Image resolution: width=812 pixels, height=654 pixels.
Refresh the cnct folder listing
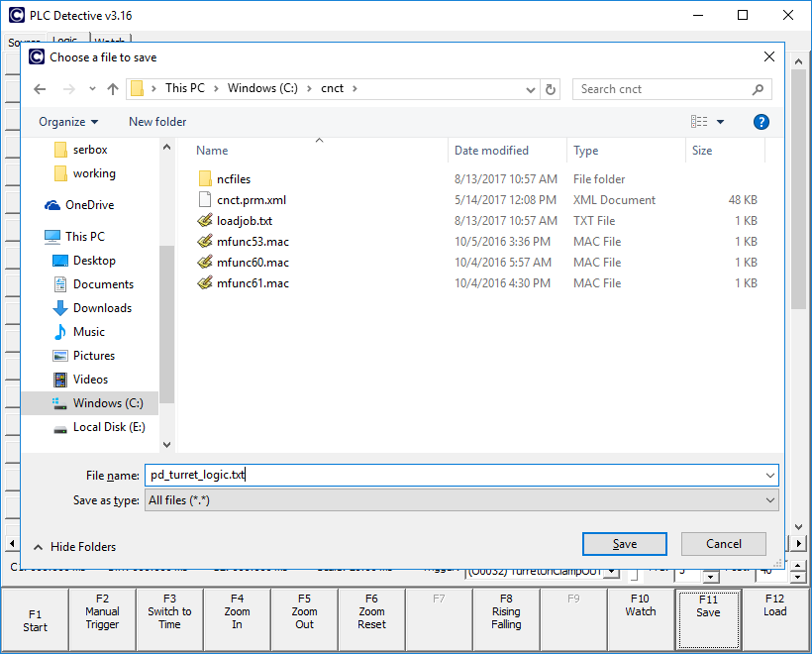551,89
